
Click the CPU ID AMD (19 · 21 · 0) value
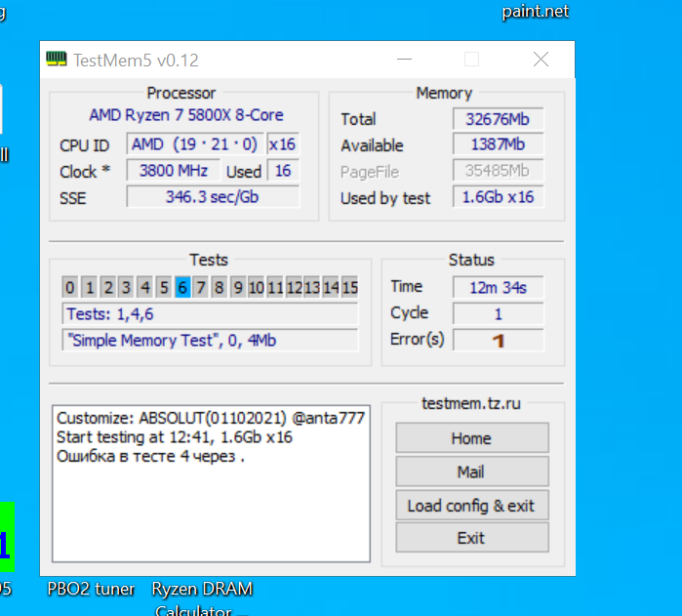coord(195,144)
